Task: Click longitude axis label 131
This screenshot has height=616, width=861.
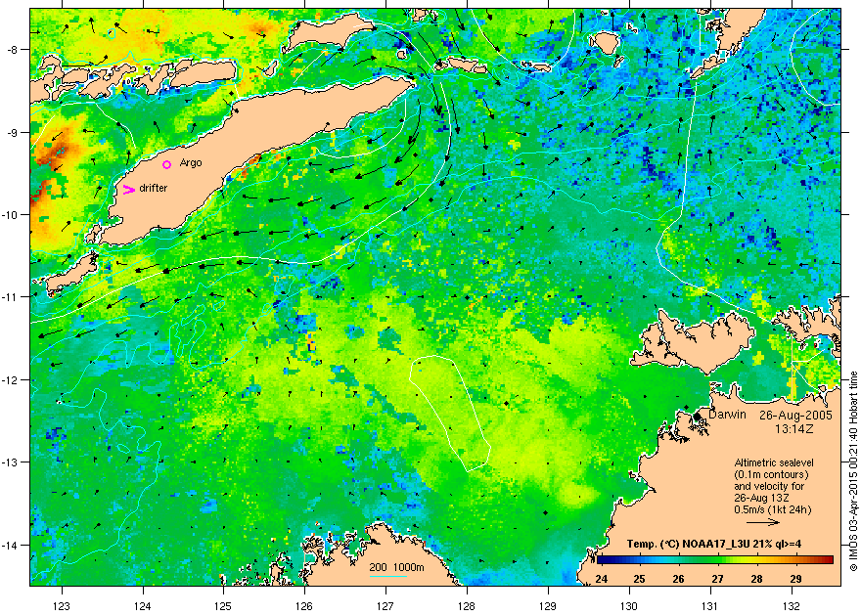Action: pyautogui.click(x=710, y=606)
